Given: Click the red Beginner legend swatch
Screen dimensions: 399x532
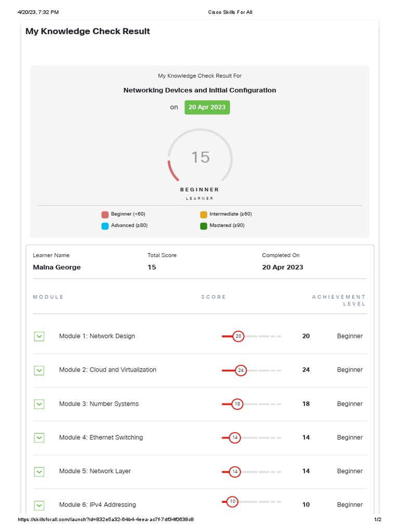Looking at the screenshot, I should pos(105,215).
